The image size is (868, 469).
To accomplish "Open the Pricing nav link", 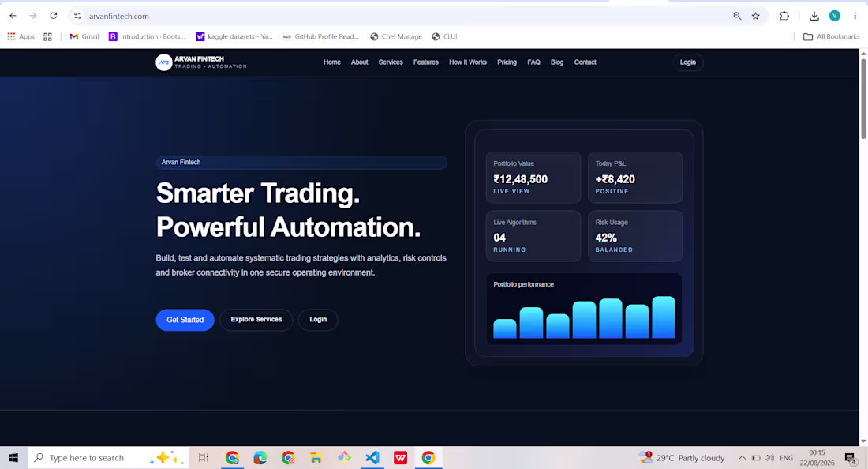I will click(507, 62).
